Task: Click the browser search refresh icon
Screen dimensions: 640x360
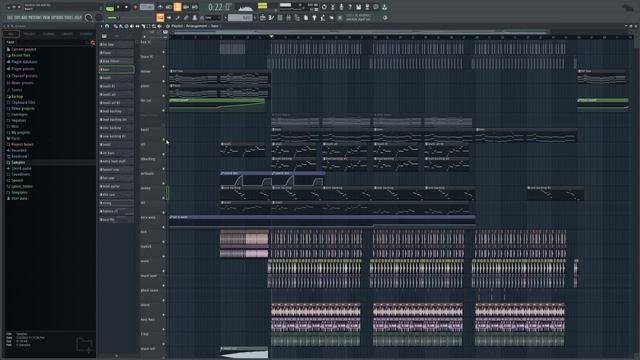Action: click(x=93, y=42)
